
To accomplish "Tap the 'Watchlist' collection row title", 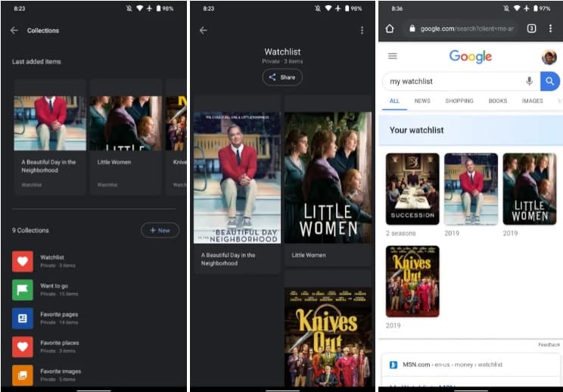I will tap(52, 257).
